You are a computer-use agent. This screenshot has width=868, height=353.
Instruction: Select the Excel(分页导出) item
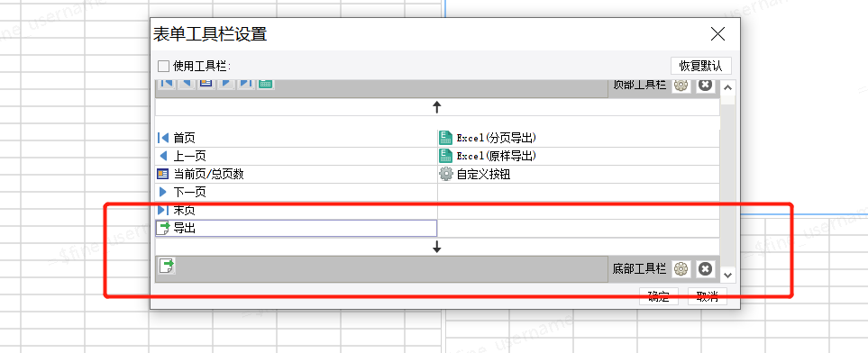pyautogui.click(x=579, y=139)
